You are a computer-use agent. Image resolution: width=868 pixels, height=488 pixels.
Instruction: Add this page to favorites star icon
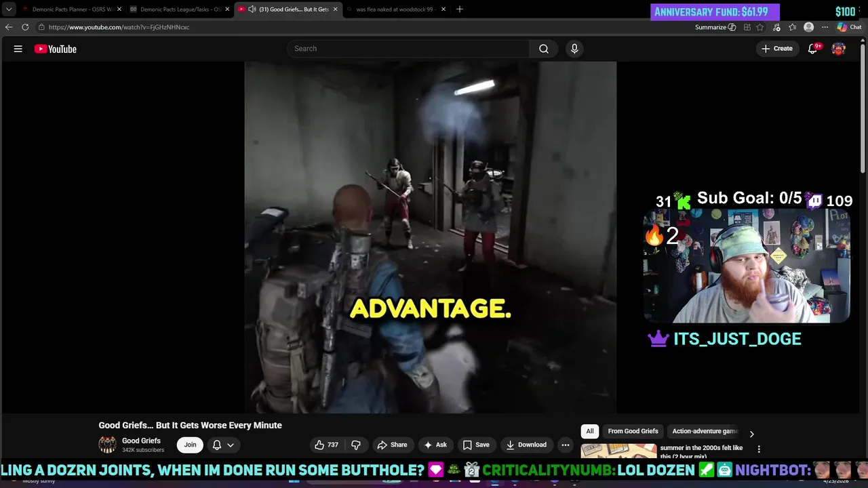(x=760, y=27)
